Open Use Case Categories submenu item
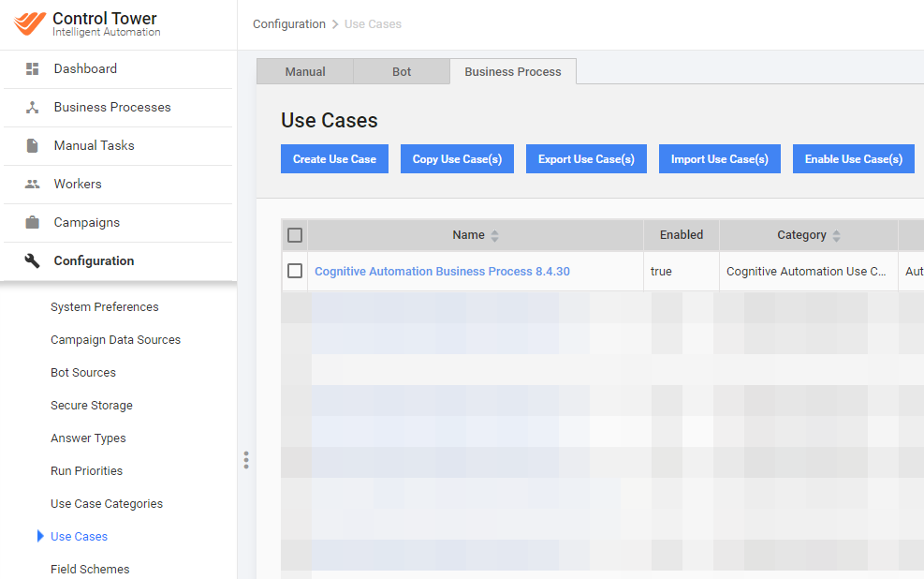Viewport: 924px width, 579px height. [x=107, y=503]
